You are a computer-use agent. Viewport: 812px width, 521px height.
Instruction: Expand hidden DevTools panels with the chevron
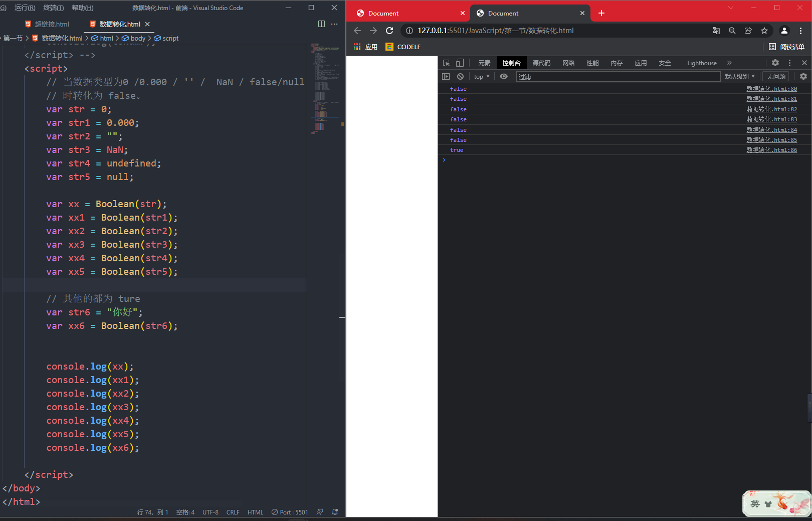[x=729, y=63]
